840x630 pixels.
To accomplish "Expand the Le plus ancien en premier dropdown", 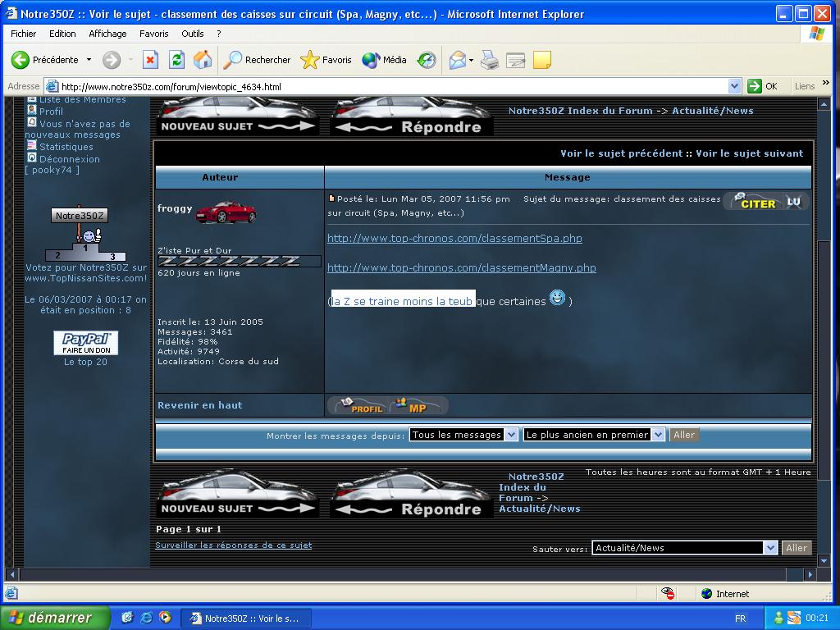I will [x=594, y=435].
